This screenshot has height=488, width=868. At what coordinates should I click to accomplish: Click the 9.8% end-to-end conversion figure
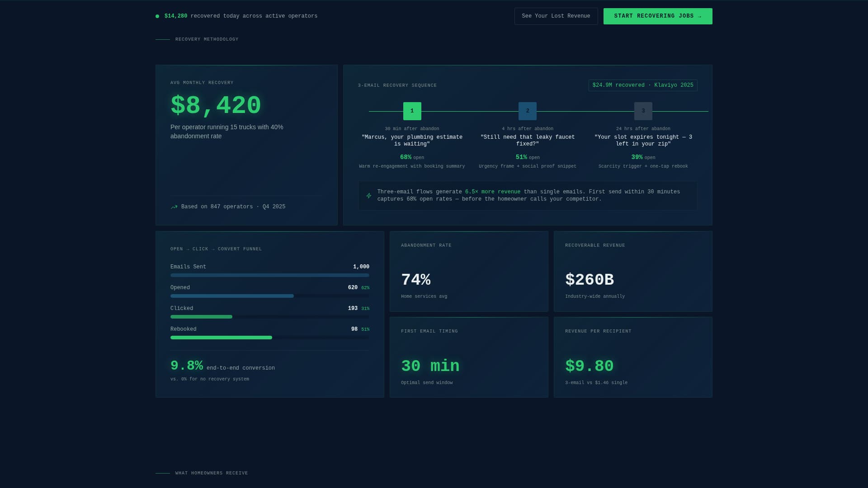pos(187,366)
